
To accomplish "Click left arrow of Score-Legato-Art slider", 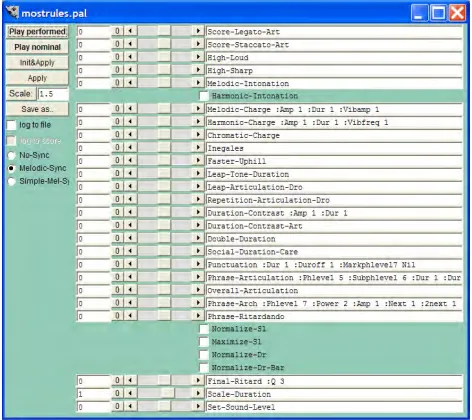I will (x=130, y=31).
